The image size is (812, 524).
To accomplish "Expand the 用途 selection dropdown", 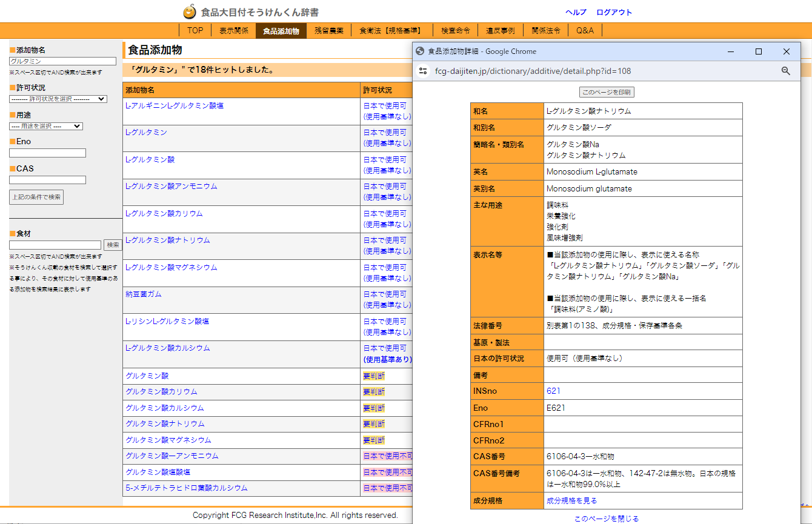I will point(46,126).
